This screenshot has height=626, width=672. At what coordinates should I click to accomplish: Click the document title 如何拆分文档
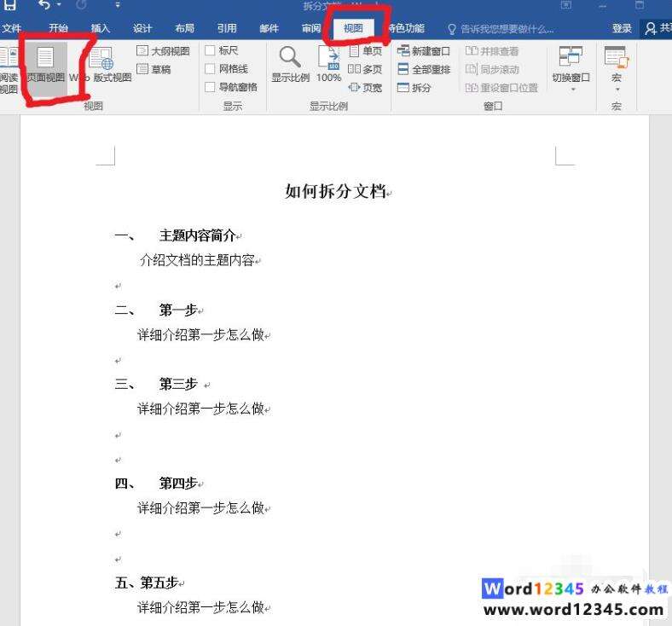335,191
